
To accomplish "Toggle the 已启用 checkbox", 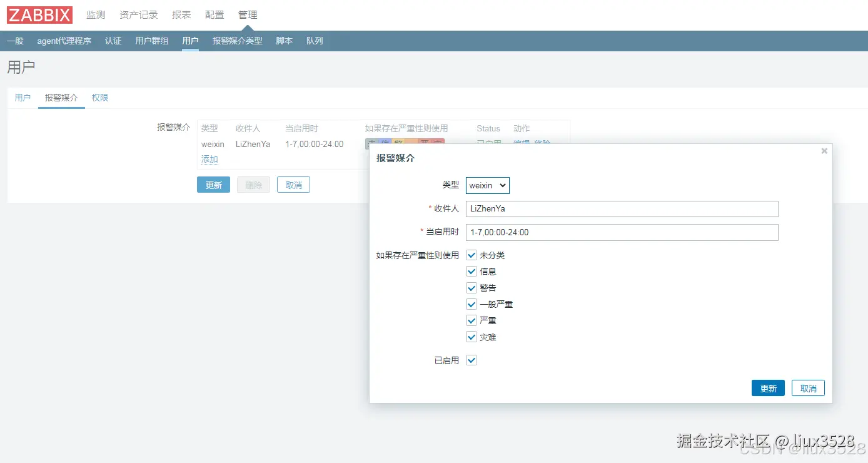I will coord(472,360).
